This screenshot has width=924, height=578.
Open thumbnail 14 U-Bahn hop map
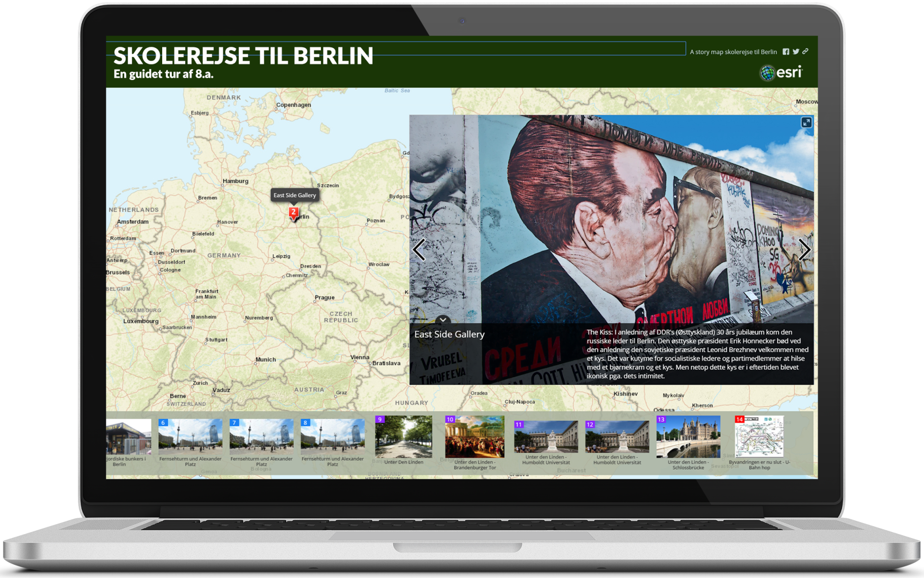(759, 437)
